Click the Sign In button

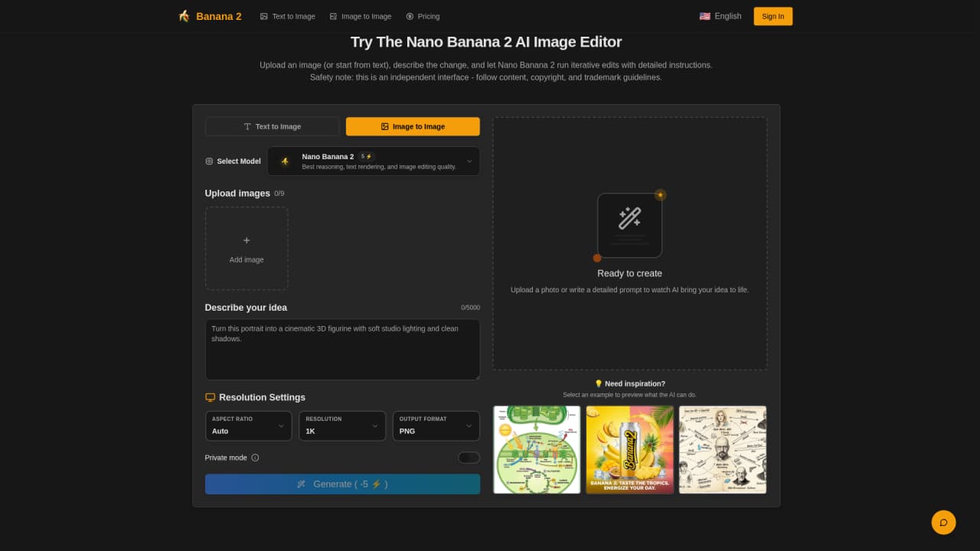pos(773,16)
